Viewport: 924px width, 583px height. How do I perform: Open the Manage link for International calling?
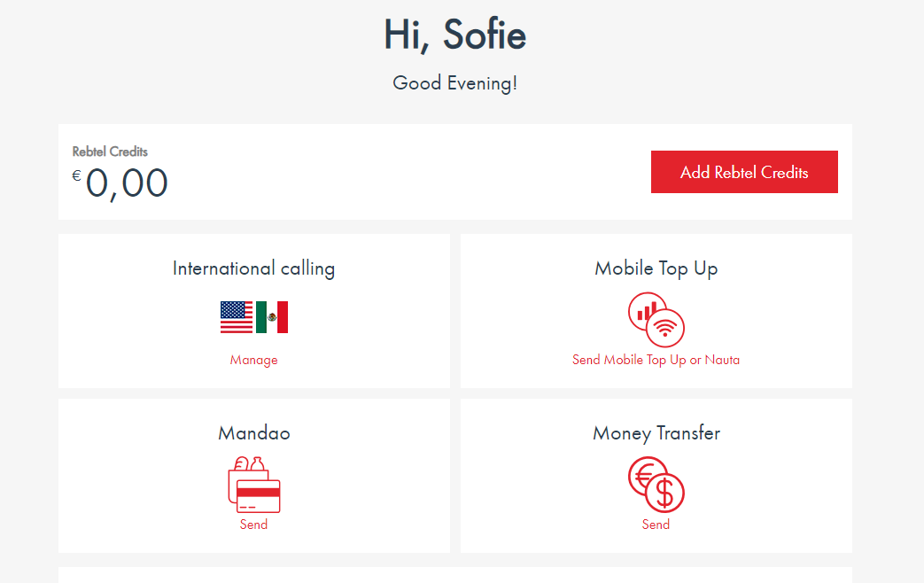[253, 360]
